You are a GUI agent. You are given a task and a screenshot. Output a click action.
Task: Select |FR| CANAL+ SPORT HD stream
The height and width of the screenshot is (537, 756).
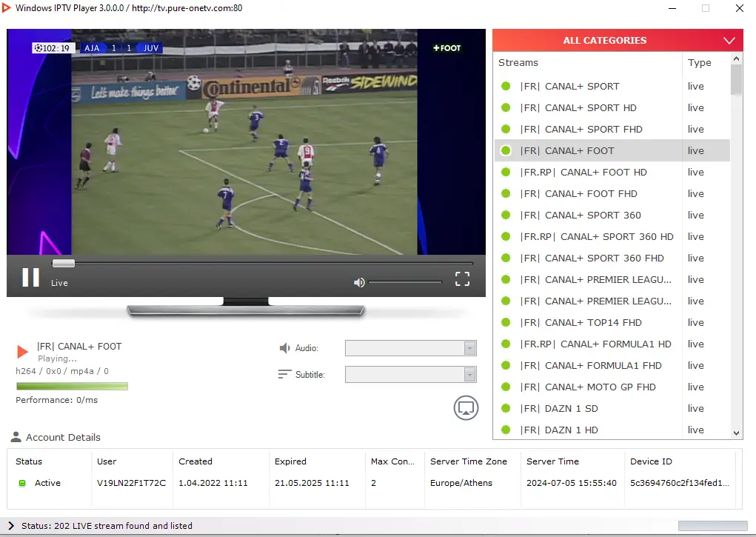(x=612, y=107)
